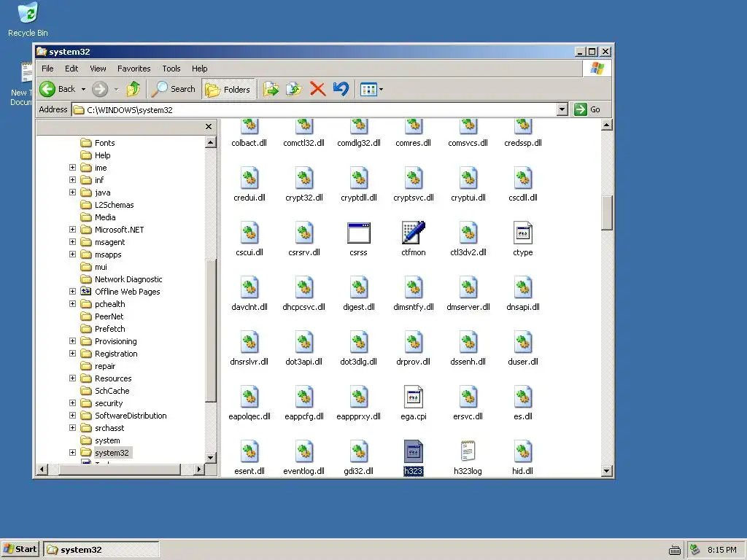
Task: Click in the Address path field
Action: [314, 109]
